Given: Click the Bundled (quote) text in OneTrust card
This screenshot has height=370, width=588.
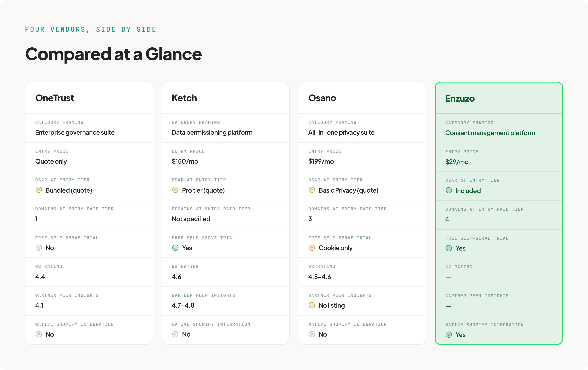Looking at the screenshot, I should [69, 190].
